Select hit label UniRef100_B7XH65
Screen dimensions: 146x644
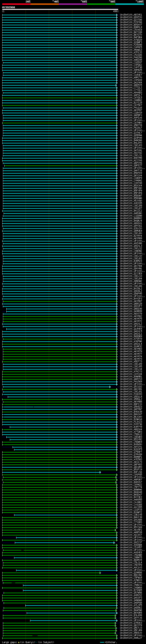[131, 590]
